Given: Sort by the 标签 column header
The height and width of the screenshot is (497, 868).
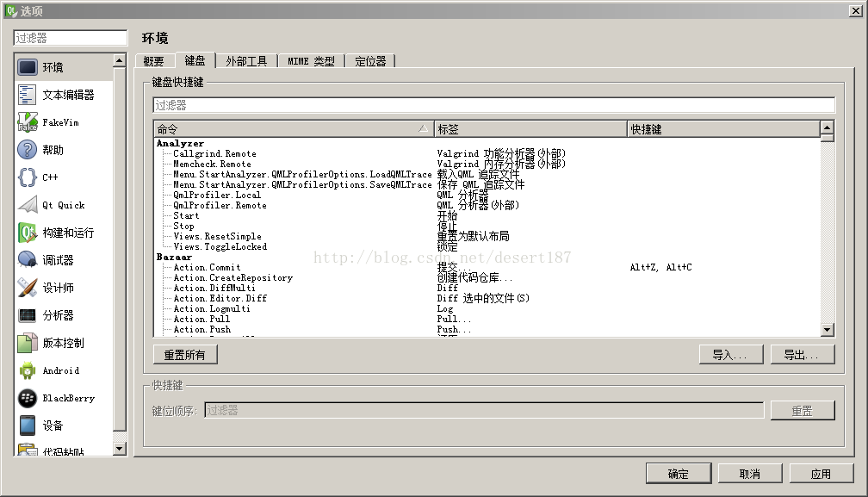Looking at the screenshot, I should point(530,129).
